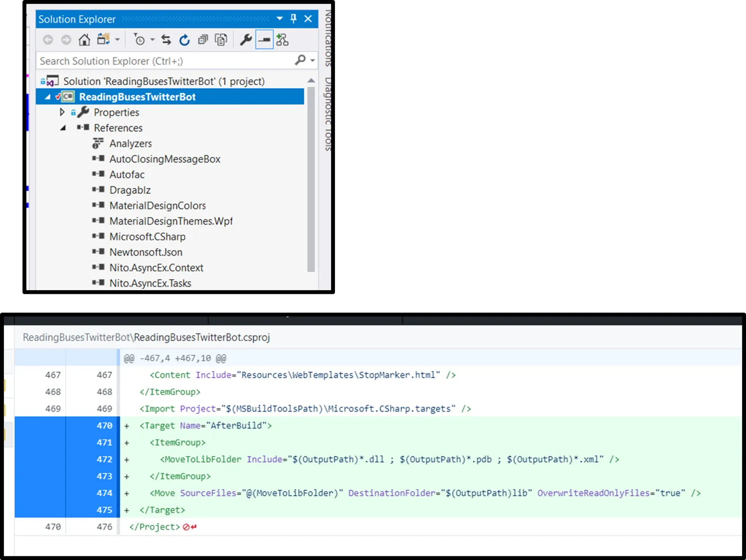
Task: Select the Solution 'ReadingBusesTwitterBot' root node
Action: pyautogui.click(x=164, y=81)
